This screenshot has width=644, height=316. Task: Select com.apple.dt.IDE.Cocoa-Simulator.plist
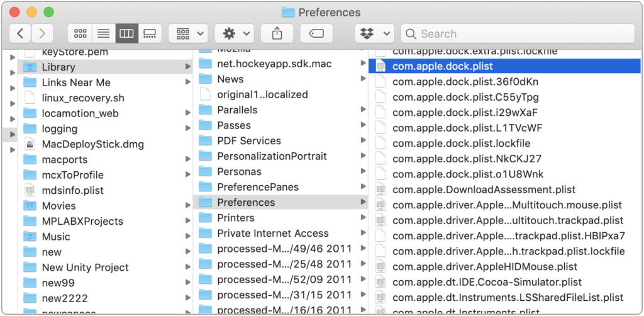tap(504, 282)
